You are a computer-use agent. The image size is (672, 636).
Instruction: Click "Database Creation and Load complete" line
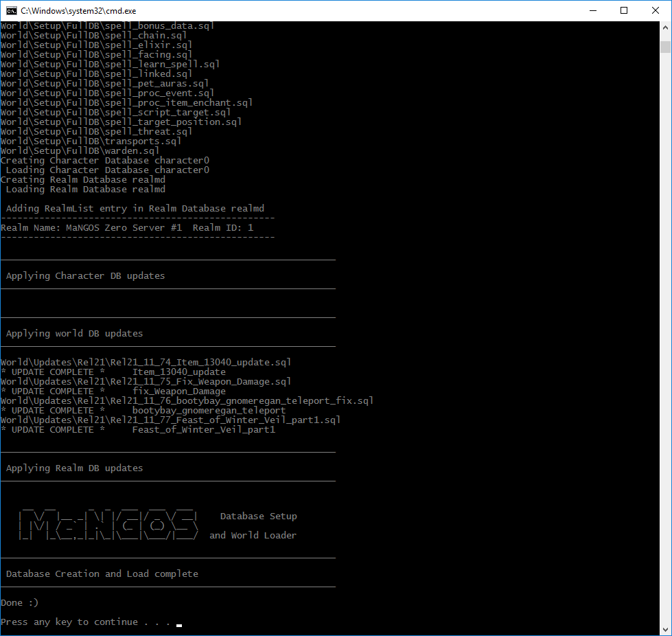tap(102, 573)
